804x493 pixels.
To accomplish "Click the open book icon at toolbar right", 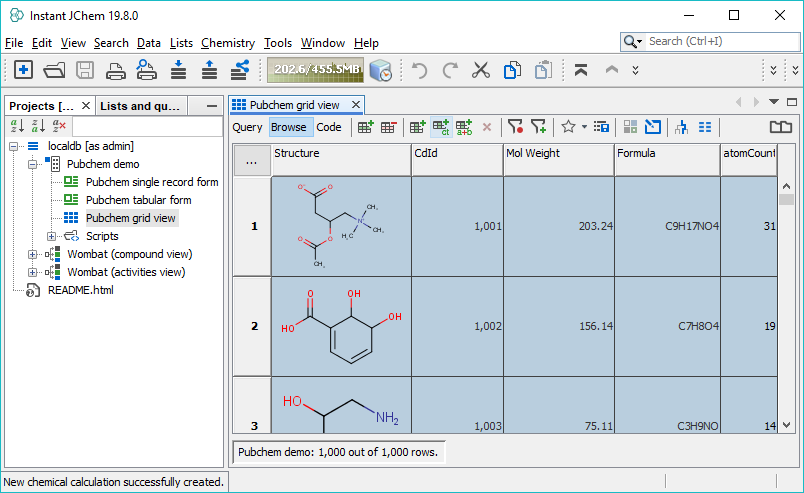I will point(780,127).
